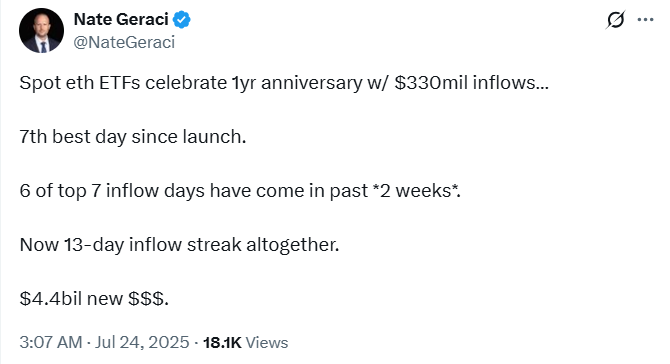Click the Jul 24, 2025 date
670x364 pixels.
[142, 343]
